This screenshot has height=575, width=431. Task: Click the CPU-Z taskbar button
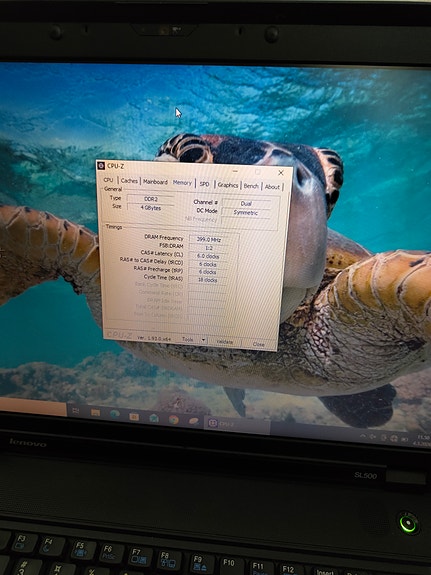pyautogui.click(x=237, y=425)
